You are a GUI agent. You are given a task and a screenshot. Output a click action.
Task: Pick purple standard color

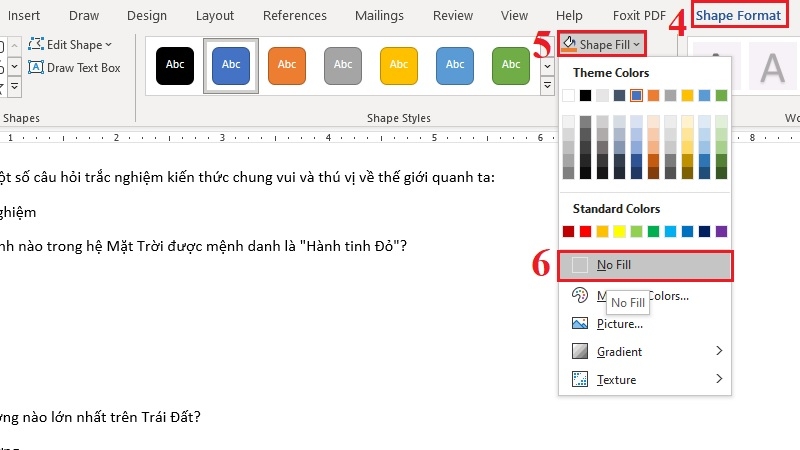(721, 232)
